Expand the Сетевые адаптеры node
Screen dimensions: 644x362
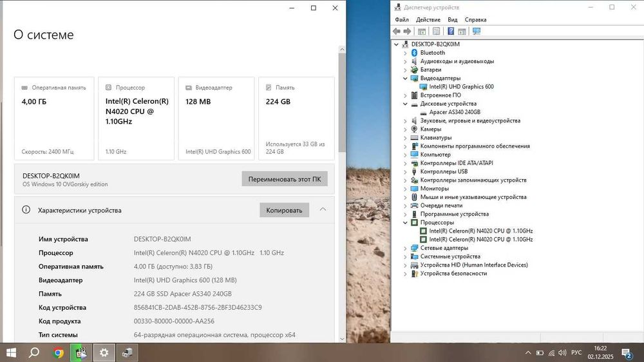click(x=405, y=248)
